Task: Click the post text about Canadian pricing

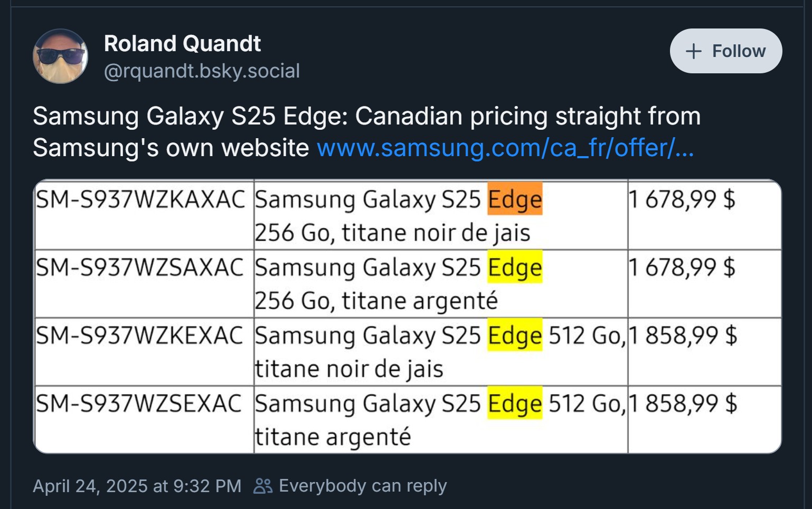Action: coord(366,117)
